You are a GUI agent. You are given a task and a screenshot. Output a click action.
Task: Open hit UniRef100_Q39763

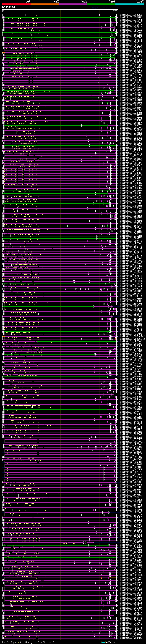click(131, 20)
